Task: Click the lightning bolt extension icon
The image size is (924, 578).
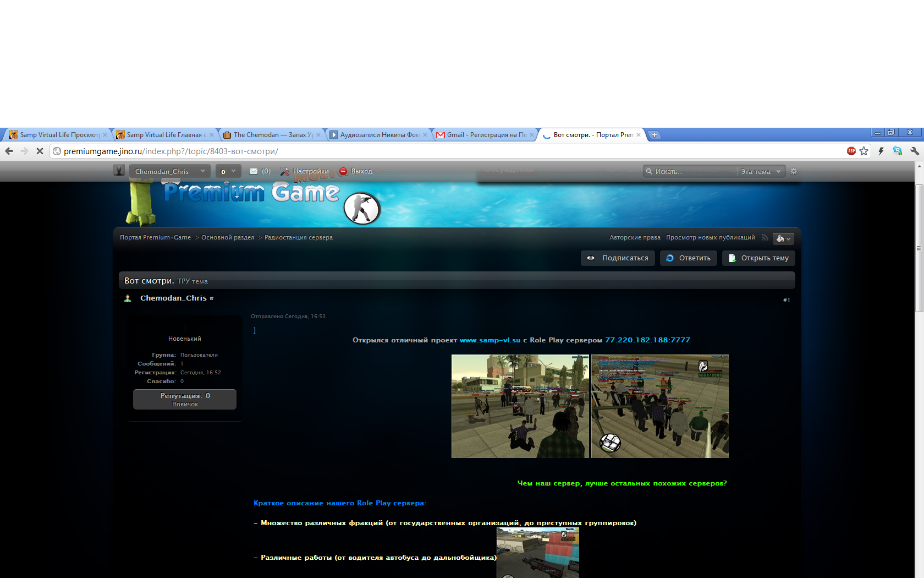Action: point(881,151)
